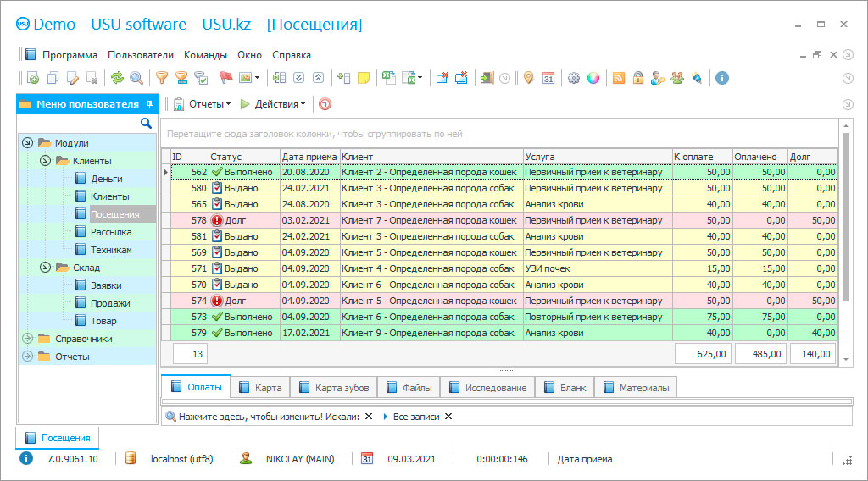Open the Отчеты dropdown

click(x=202, y=104)
